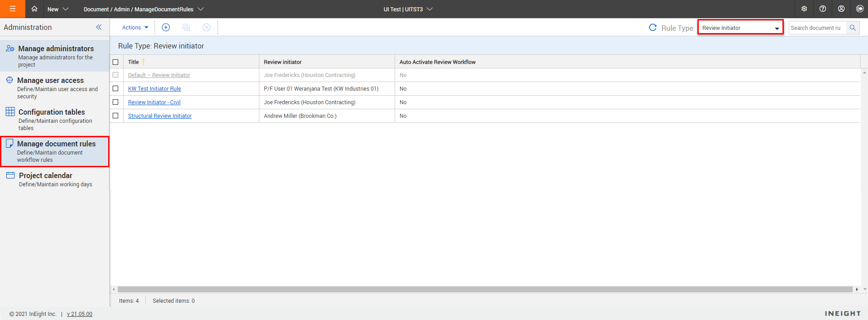Toggle the select-all checkbox in header
The width and height of the screenshot is (868, 320).
115,62
